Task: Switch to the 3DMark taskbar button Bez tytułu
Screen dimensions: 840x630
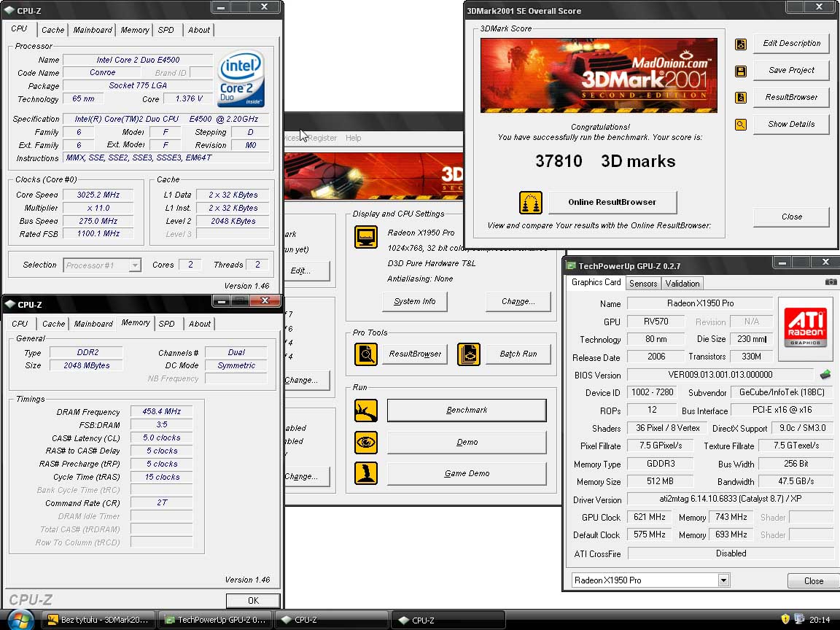Action: [98, 620]
